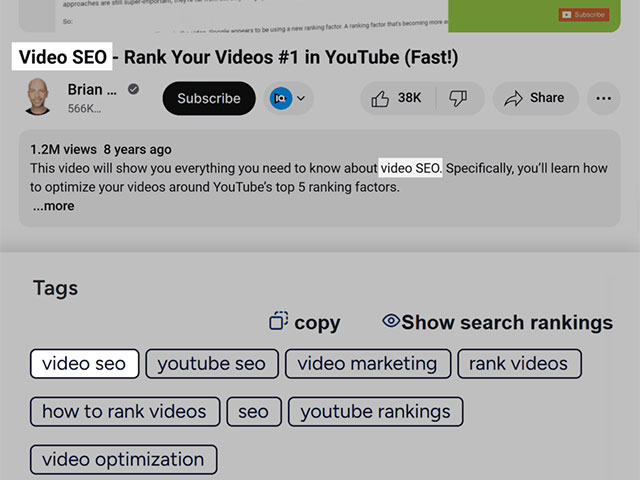Select the 'youtube rankings' tag
Image resolution: width=640 pixels, height=480 pixels.
tap(376, 411)
